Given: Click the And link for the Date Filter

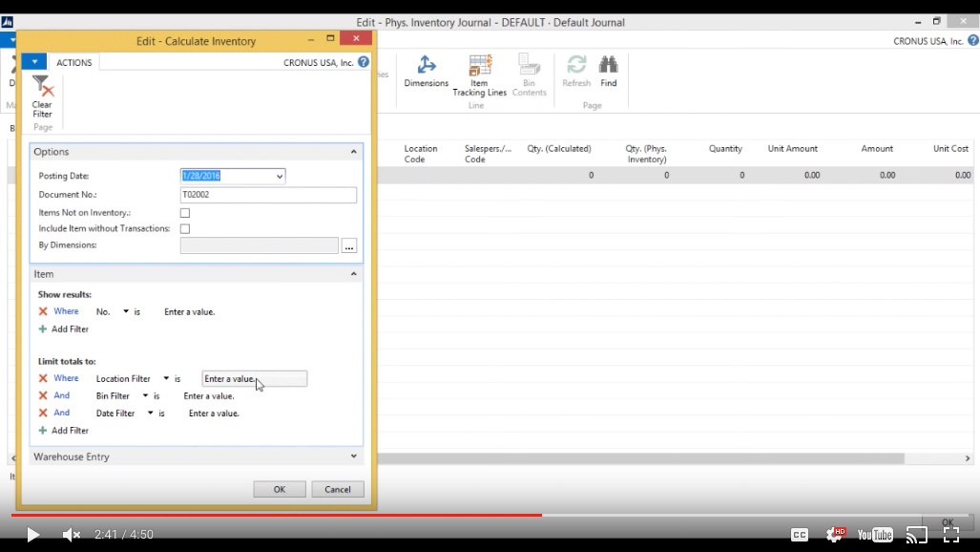Looking at the screenshot, I should coord(61,413).
